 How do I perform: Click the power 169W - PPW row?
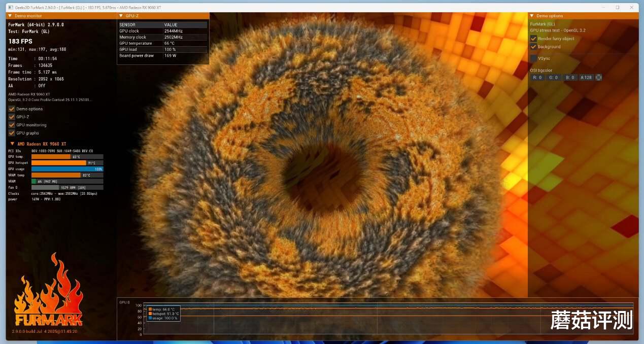pyautogui.click(x=35, y=199)
